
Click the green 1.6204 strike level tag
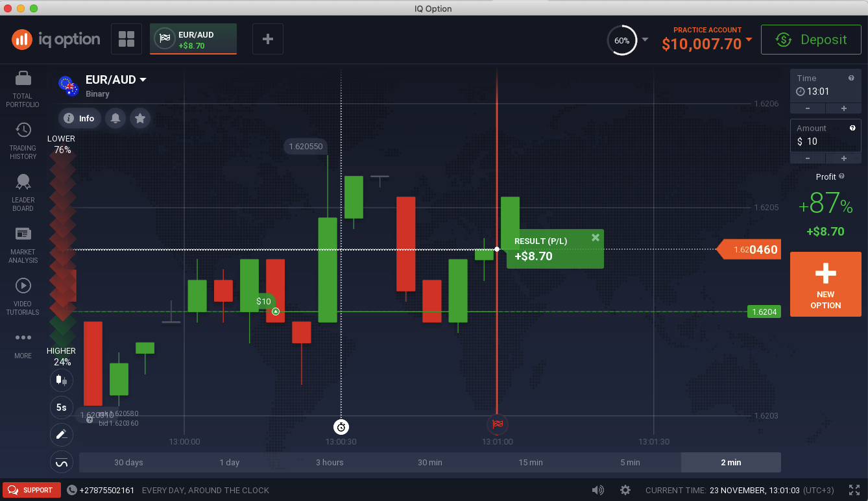(x=764, y=312)
